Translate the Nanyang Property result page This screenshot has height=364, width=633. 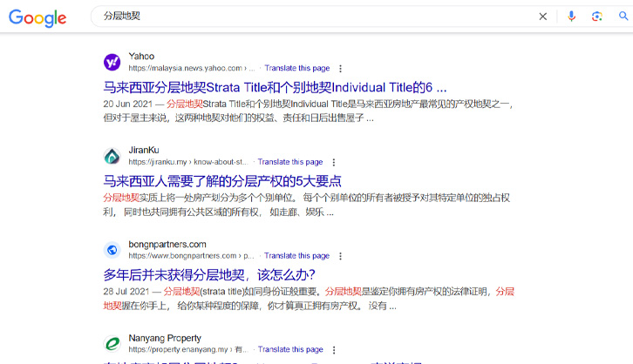point(290,349)
